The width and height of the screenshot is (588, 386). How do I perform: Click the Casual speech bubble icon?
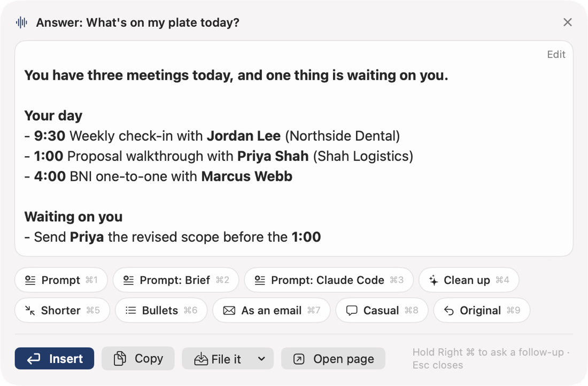351,311
